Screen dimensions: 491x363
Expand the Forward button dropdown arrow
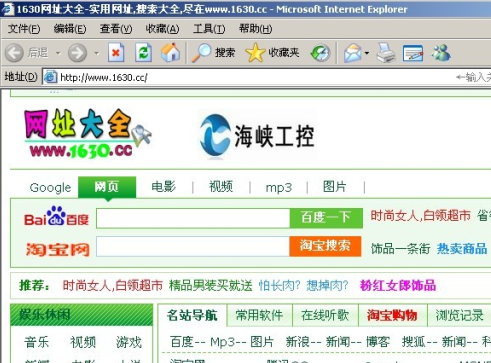97,53
